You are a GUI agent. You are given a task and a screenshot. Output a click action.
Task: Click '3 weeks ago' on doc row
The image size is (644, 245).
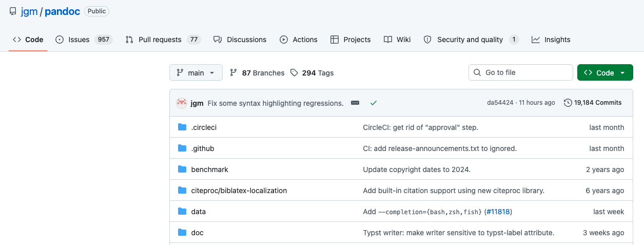coord(603,233)
